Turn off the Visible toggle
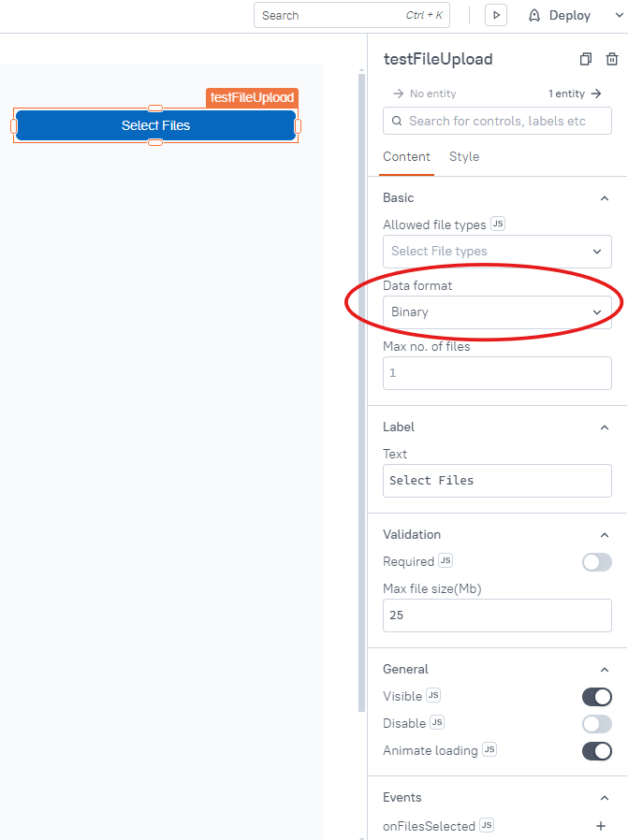This screenshot has height=840, width=628. pos(596,696)
